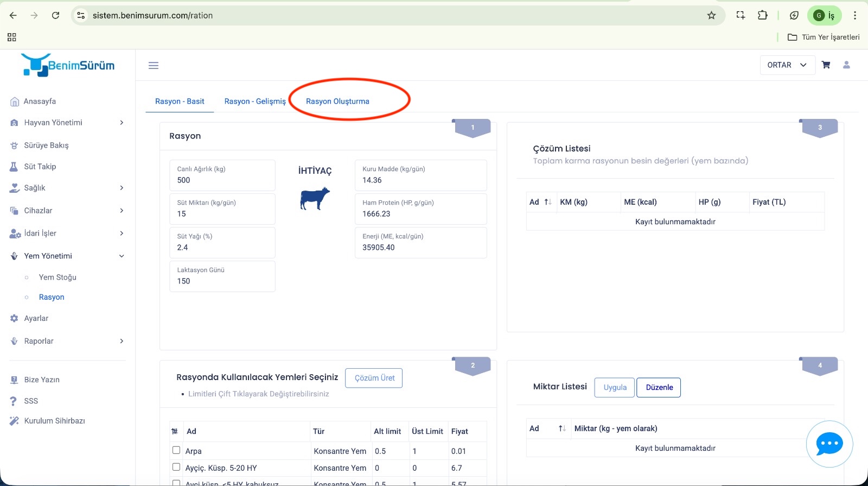The width and height of the screenshot is (868, 486).
Task: Open the user profile icon
Action: click(x=846, y=65)
